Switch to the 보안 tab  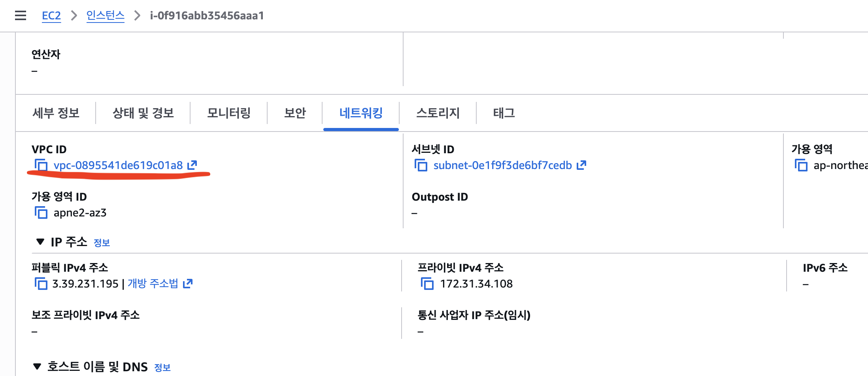[x=295, y=113]
